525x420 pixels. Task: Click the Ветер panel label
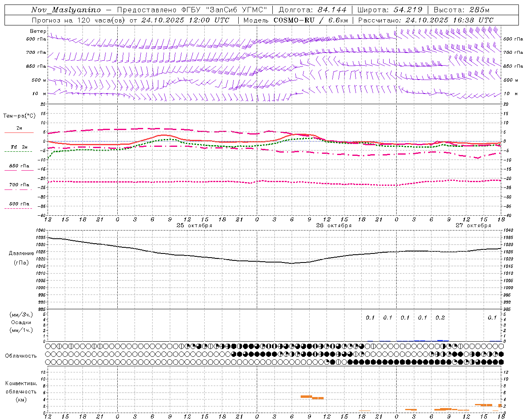pos(38,31)
